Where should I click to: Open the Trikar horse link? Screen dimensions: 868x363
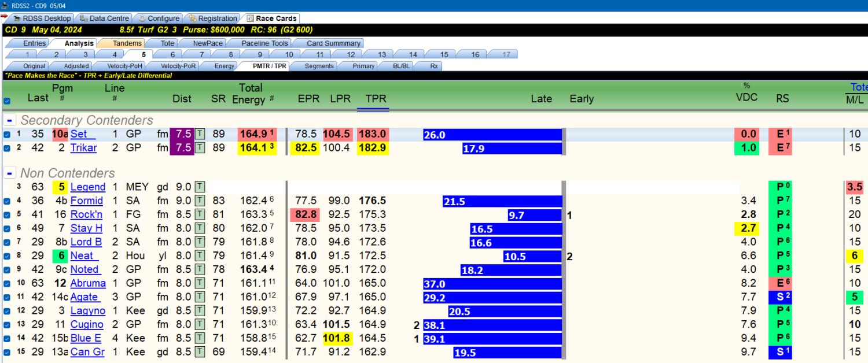[x=84, y=147]
